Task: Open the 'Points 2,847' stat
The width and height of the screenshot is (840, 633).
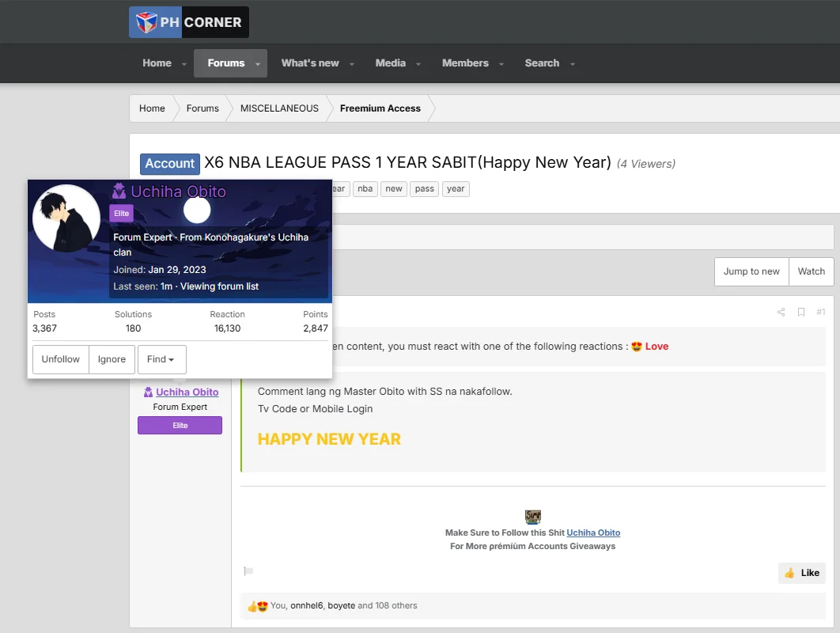Action: (x=316, y=321)
